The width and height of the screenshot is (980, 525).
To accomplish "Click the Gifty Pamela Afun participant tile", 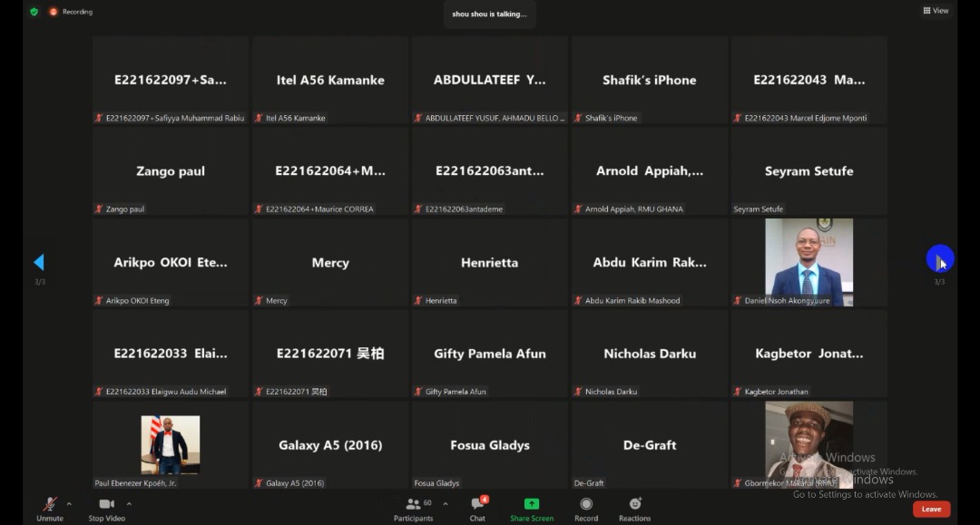I will (x=490, y=354).
